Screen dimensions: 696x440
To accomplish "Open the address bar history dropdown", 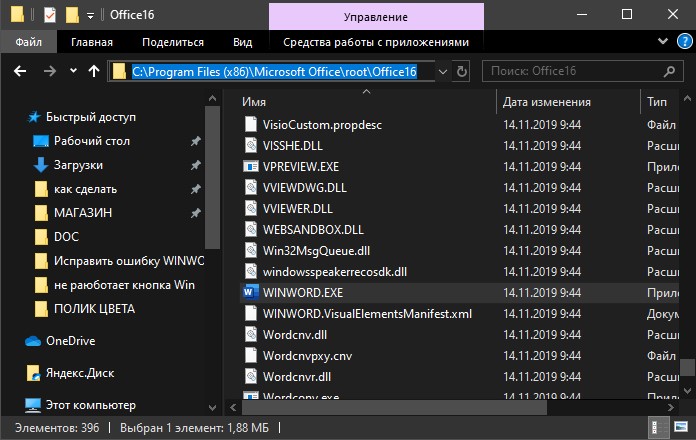I will click(443, 71).
